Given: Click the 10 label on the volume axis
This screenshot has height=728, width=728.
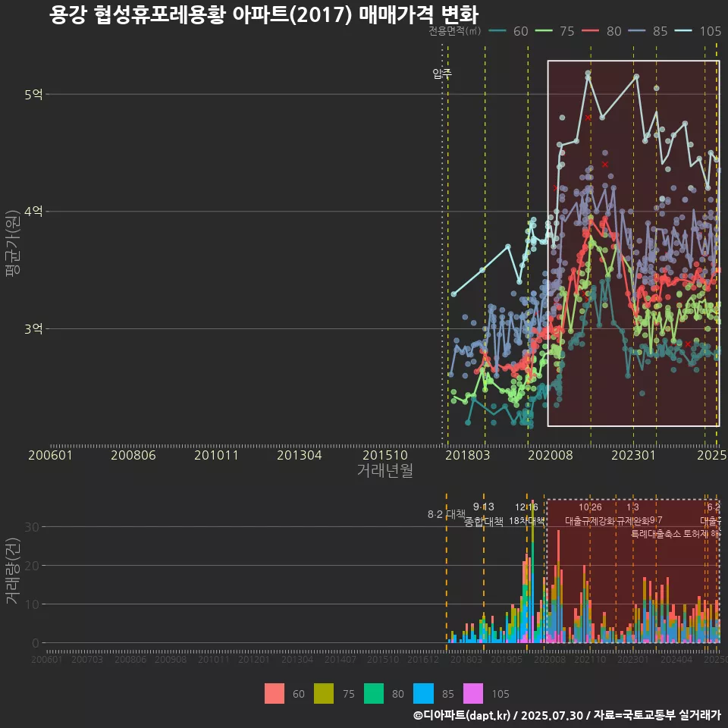Looking at the screenshot, I should [32, 604].
